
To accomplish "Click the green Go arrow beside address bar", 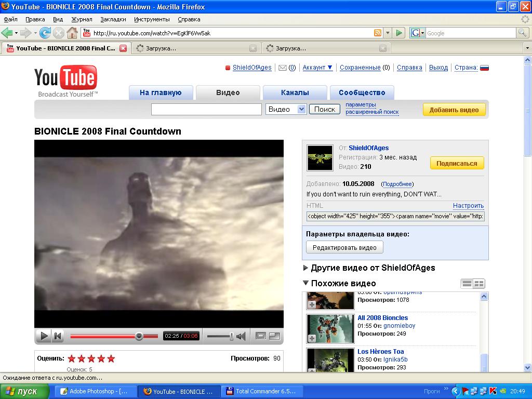I will pos(400,33).
